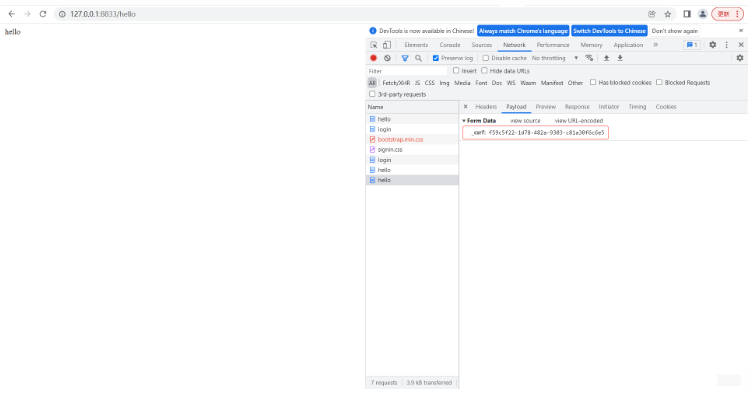This screenshot has height=396, width=756.
Task: Go back in browser history
Action: click(x=12, y=14)
